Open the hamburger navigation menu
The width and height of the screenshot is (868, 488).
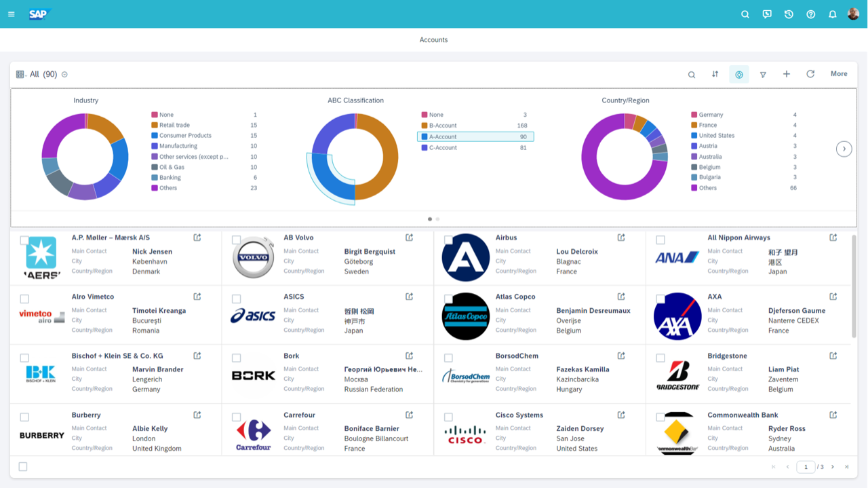12,14
